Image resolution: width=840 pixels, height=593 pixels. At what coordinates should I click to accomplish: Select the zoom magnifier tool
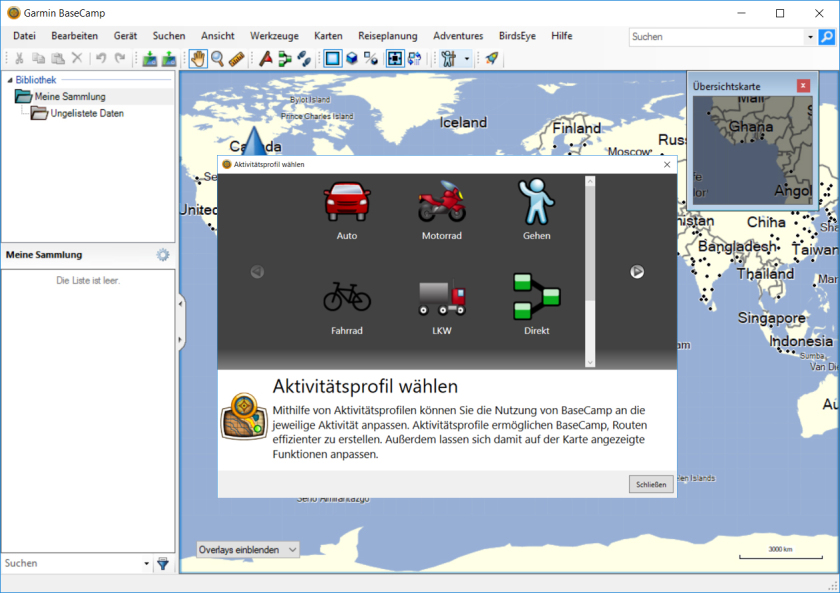(217, 59)
